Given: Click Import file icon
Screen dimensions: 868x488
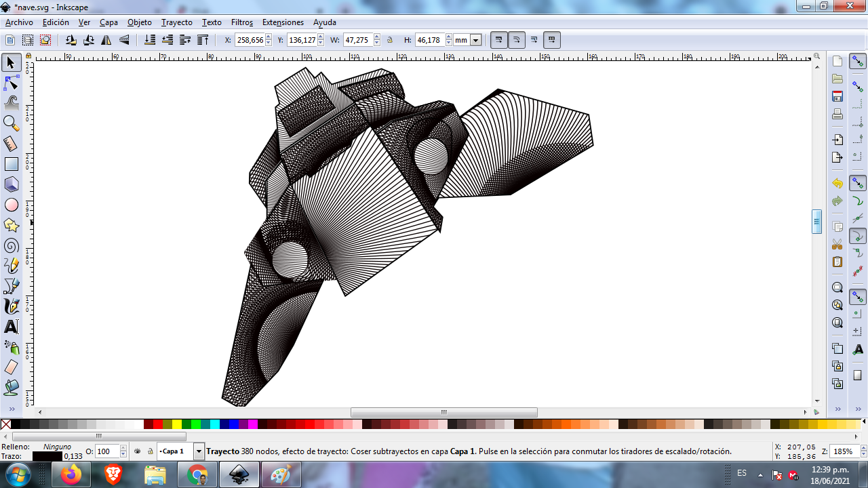Looking at the screenshot, I should tap(837, 140).
